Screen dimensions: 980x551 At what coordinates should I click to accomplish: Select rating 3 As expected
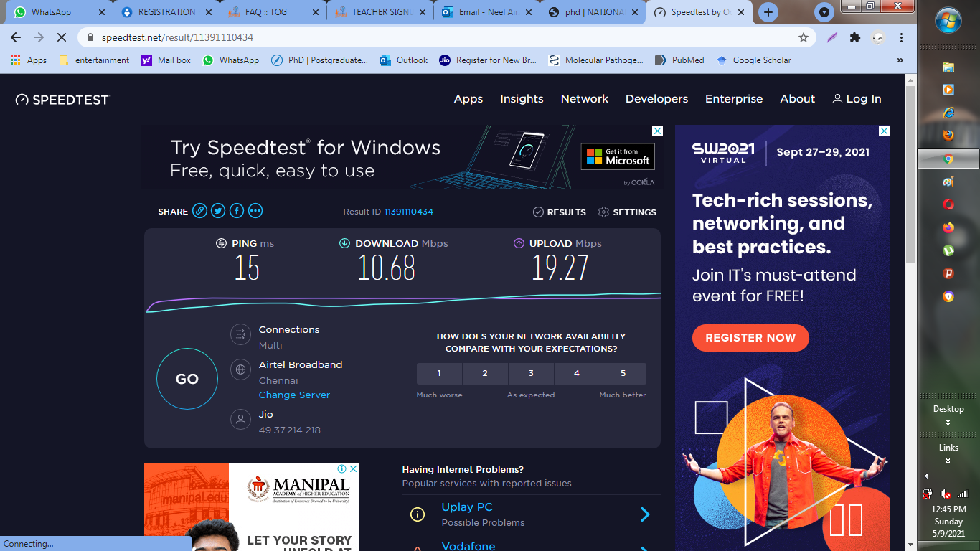[531, 373]
